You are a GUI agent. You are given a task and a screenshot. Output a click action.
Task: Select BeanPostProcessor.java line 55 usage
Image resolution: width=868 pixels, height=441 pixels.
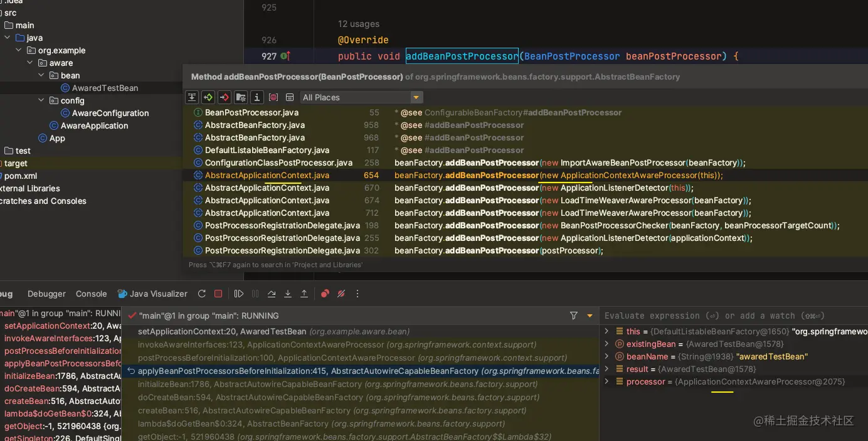pyautogui.click(x=525, y=112)
